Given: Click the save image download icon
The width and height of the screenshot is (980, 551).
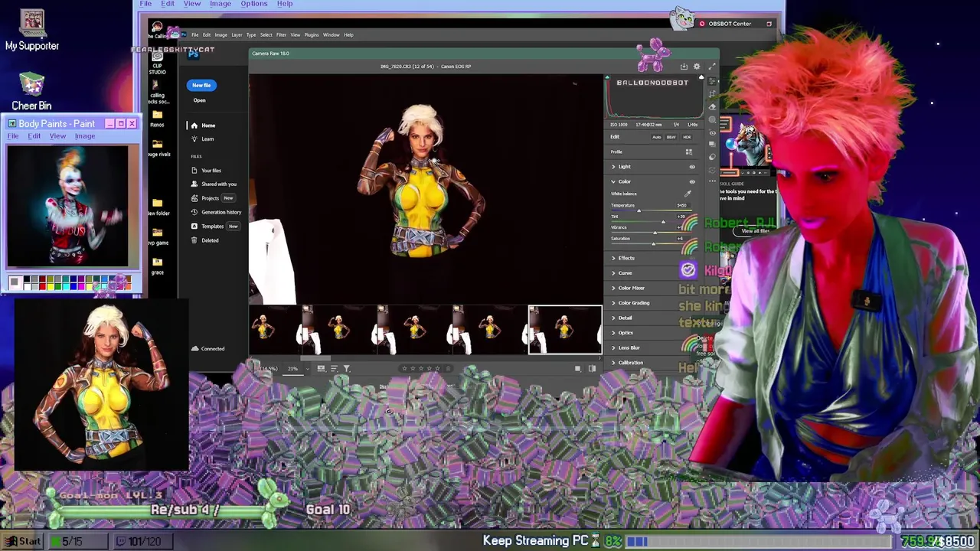Looking at the screenshot, I should [684, 67].
